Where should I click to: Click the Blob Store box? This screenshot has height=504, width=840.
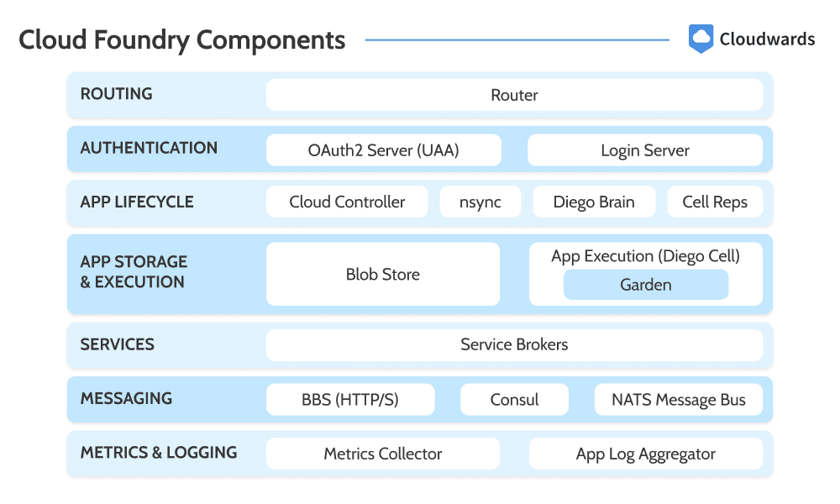coord(383,274)
